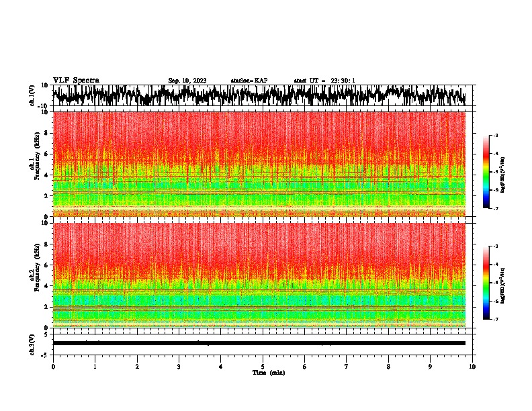Click the '-7' label on ch.2 color scale
This screenshot has height=411, width=532.
[495, 319]
